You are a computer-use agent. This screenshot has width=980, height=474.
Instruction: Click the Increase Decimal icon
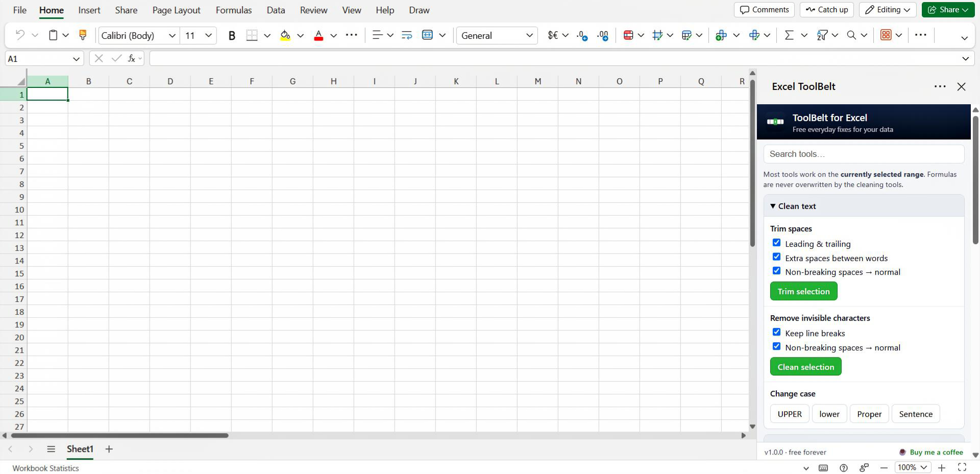pos(603,35)
